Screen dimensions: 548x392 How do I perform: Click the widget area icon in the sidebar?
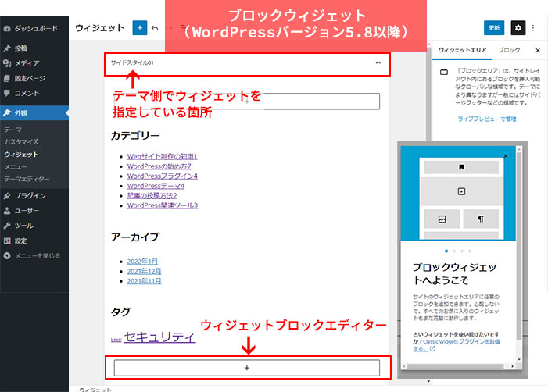coord(444,73)
